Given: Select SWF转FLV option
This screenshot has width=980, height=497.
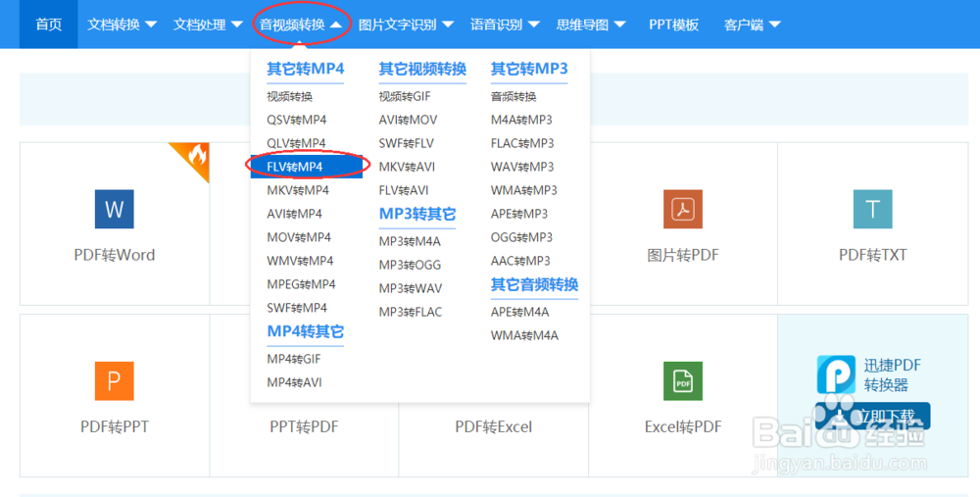Looking at the screenshot, I should pos(407,143).
